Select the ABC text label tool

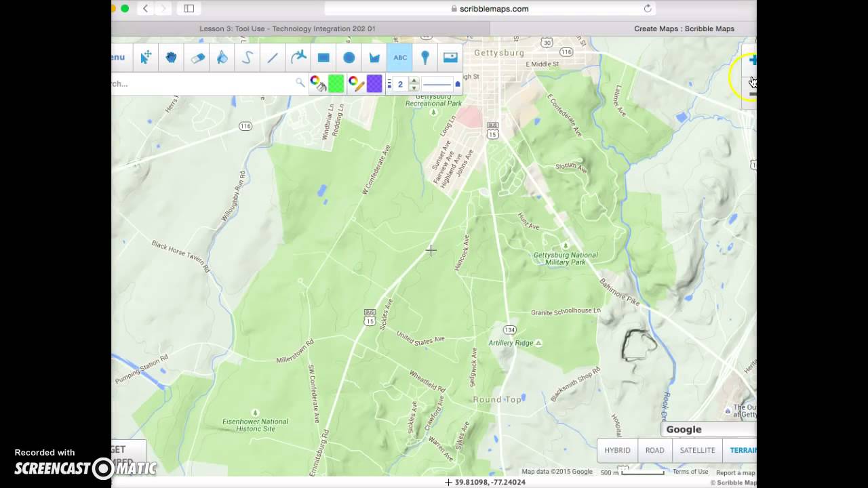(x=400, y=58)
